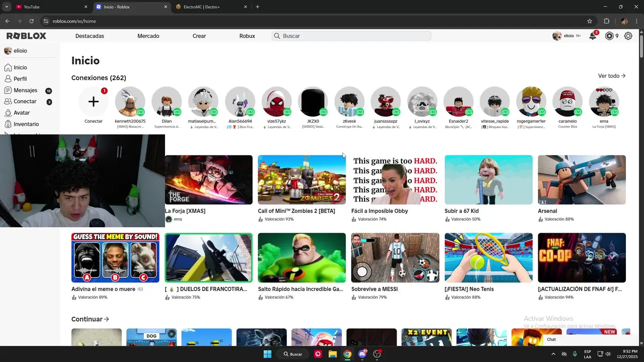Open Salto Rápido hacia Incredible thumbnail
Viewport: 644px width, 362px height.
point(302,257)
